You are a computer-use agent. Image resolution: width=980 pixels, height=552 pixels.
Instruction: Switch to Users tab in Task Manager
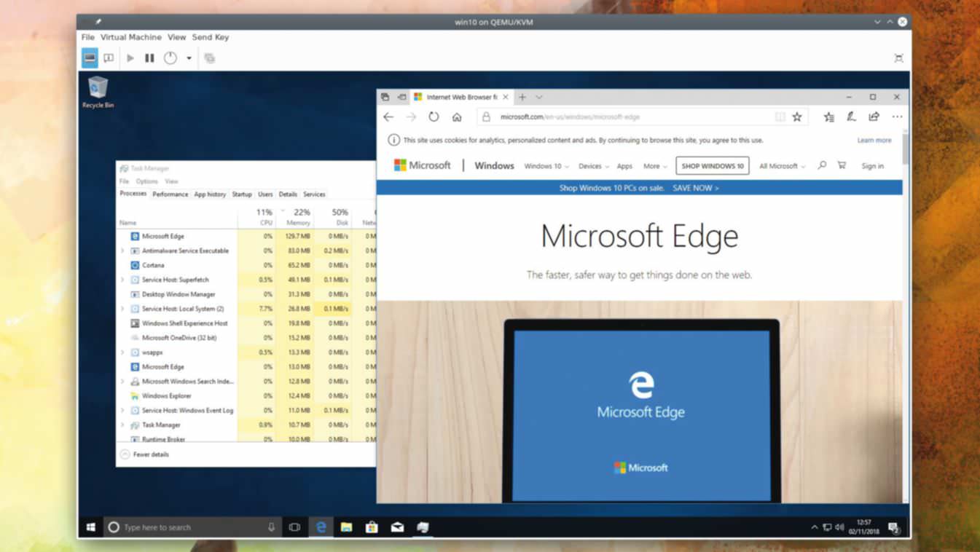[265, 194]
